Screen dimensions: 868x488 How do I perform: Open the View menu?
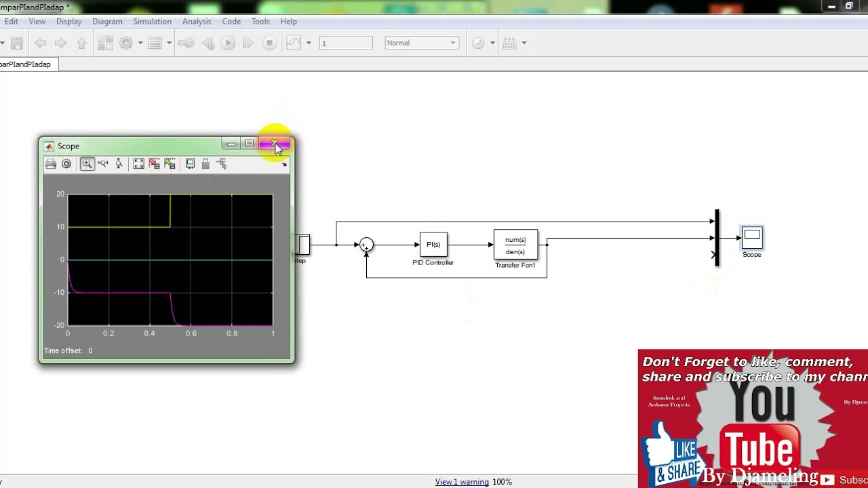tap(37, 21)
